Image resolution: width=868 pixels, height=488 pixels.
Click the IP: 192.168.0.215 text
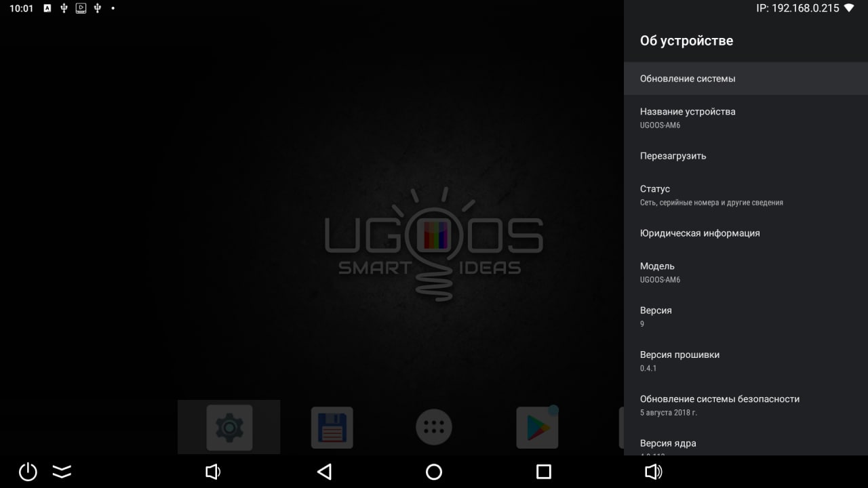click(x=797, y=8)
